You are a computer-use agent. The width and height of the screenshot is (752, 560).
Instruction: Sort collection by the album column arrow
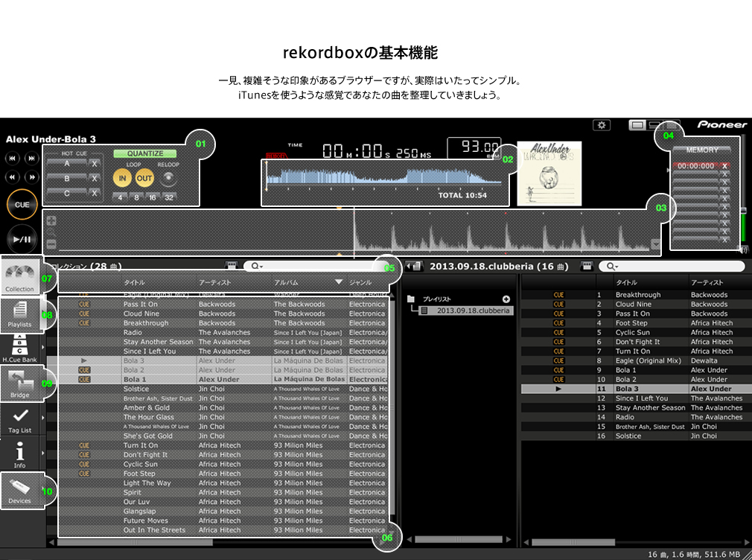[339, 282]
